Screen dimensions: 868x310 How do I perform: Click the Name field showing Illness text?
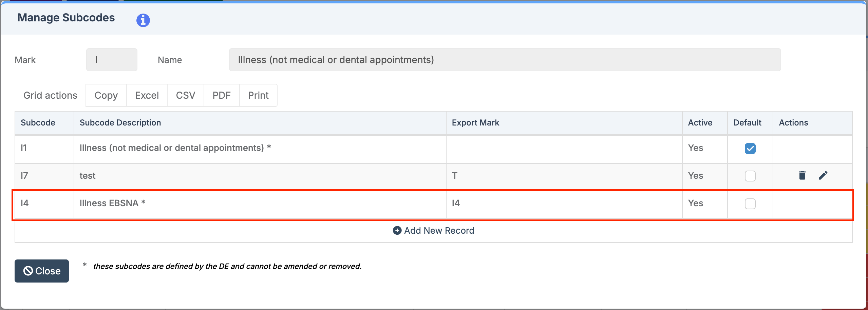[x=505, y=60]
